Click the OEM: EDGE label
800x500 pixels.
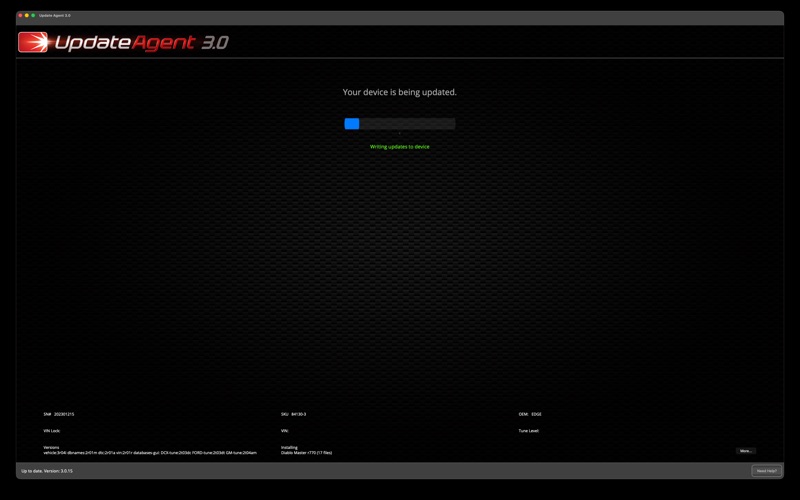click(530, 414)
